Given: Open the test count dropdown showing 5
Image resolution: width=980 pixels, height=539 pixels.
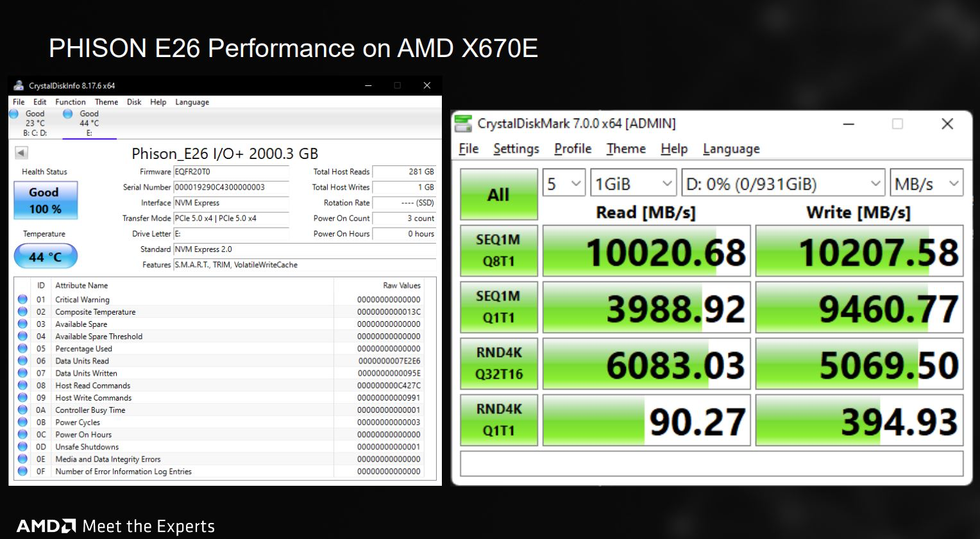Looking at the screenshot, I should point(564,185).
